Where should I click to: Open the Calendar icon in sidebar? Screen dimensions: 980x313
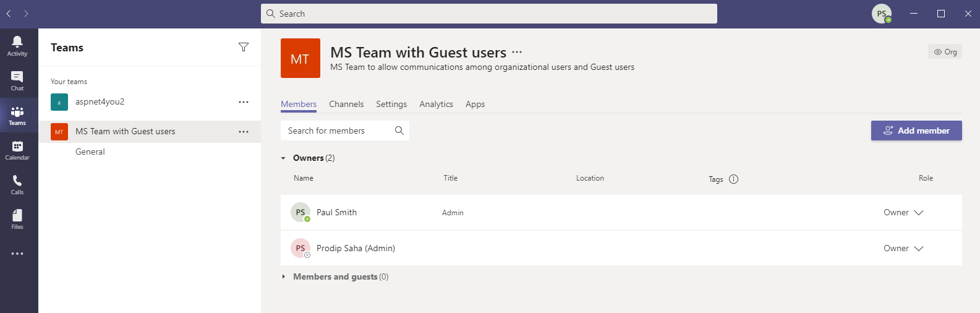coord(17,149)
